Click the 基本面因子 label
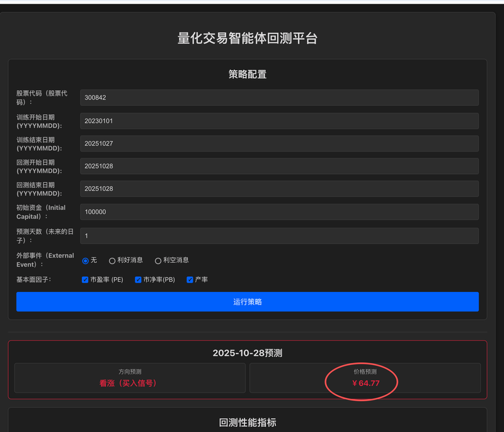The height and width of the screenshot is (432, 504). [34, 279]
